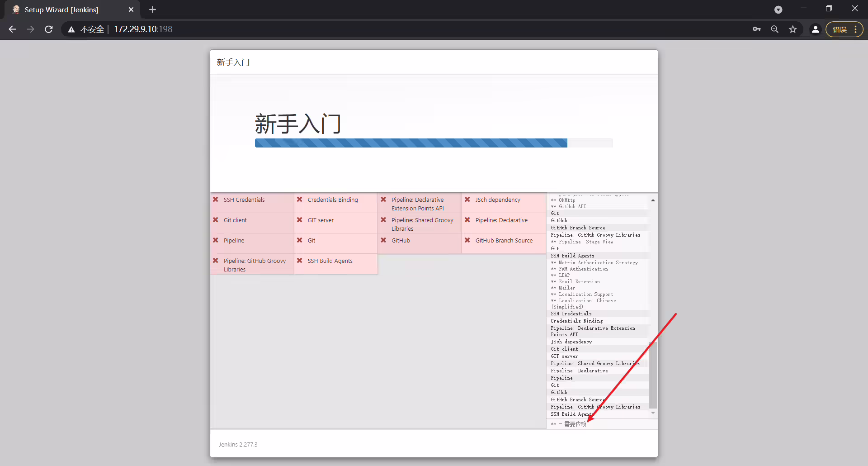868x466 pixels.
Task: Click the X icon for Pipeline: Declarative Extension Points API
Action: (x=383, y=200)
